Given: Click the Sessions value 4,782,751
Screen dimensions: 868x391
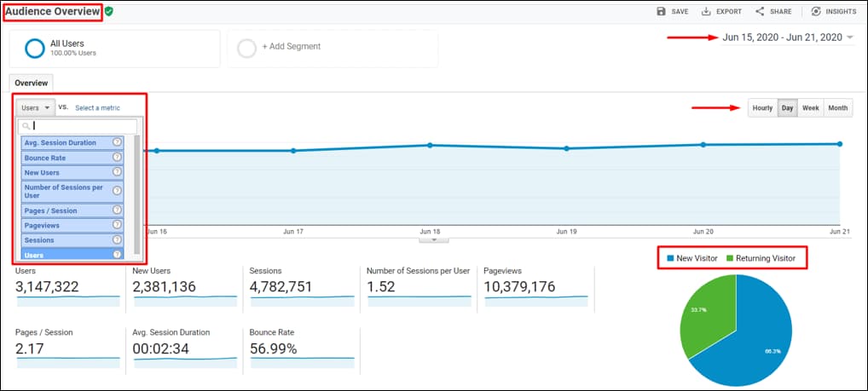Looking at the screenshot, I should pyautogui.click(x=281, y=286).
